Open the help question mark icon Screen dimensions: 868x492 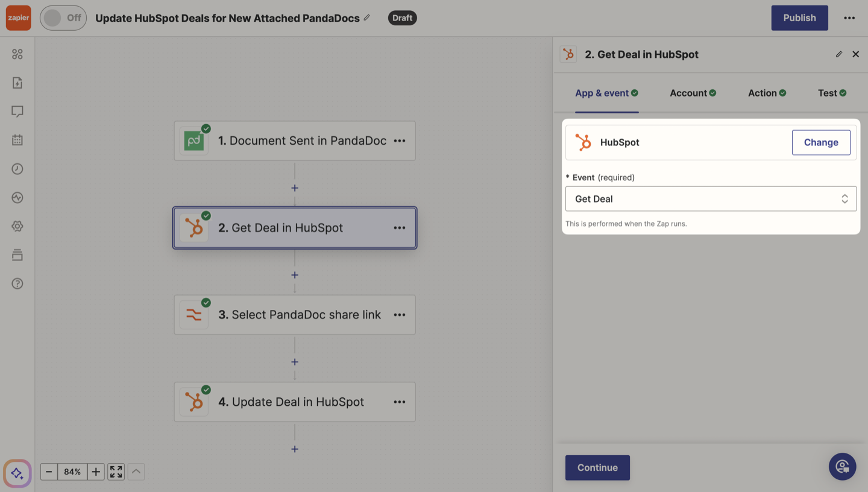17,283
